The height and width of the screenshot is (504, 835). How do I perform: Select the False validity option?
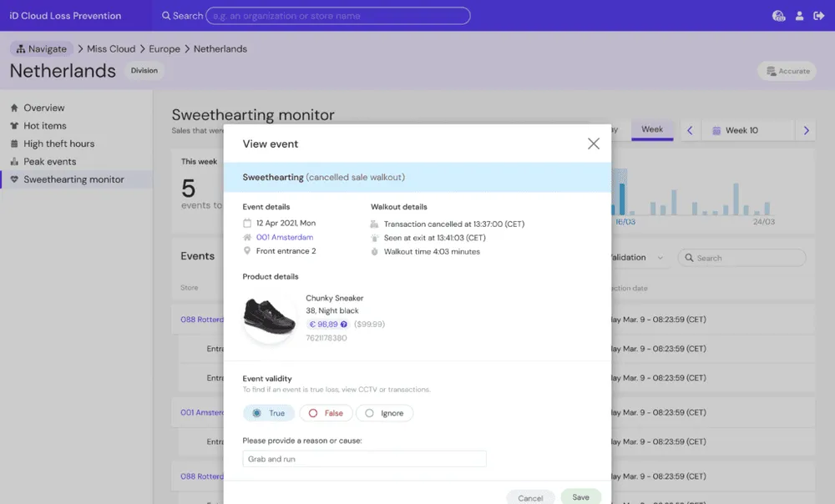pyautogui.click(x=326, y=413)
